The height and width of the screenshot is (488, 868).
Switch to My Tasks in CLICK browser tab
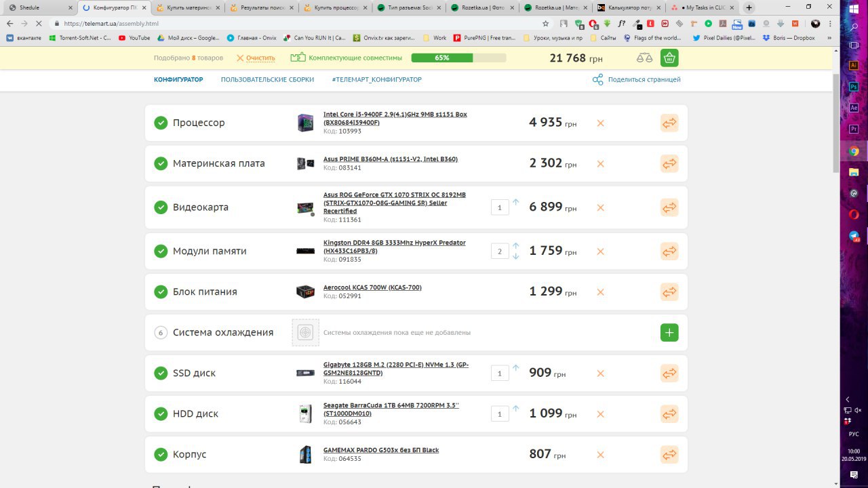click(703, 7)
